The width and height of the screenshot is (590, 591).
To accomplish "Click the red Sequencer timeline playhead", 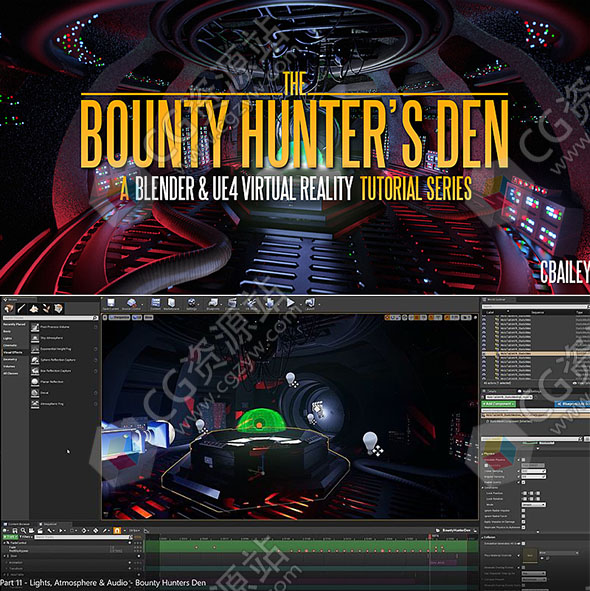I will [x=429, y=536].
